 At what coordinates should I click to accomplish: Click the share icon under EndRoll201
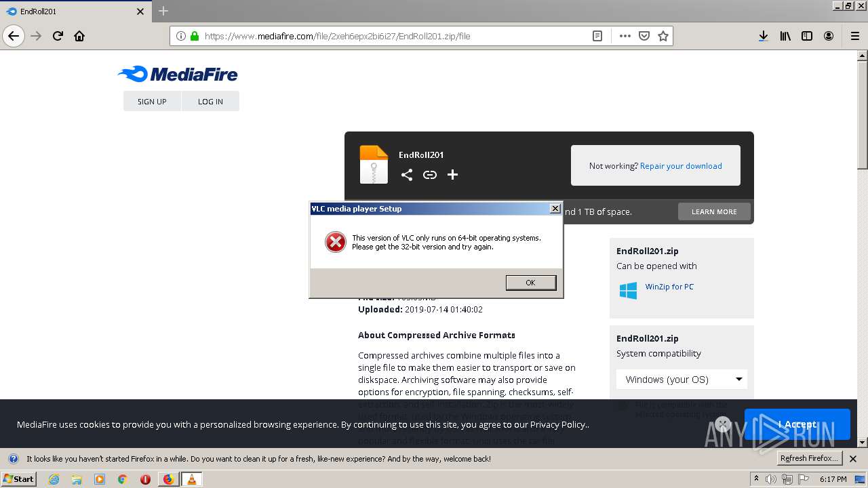click(x=407, y=175)
